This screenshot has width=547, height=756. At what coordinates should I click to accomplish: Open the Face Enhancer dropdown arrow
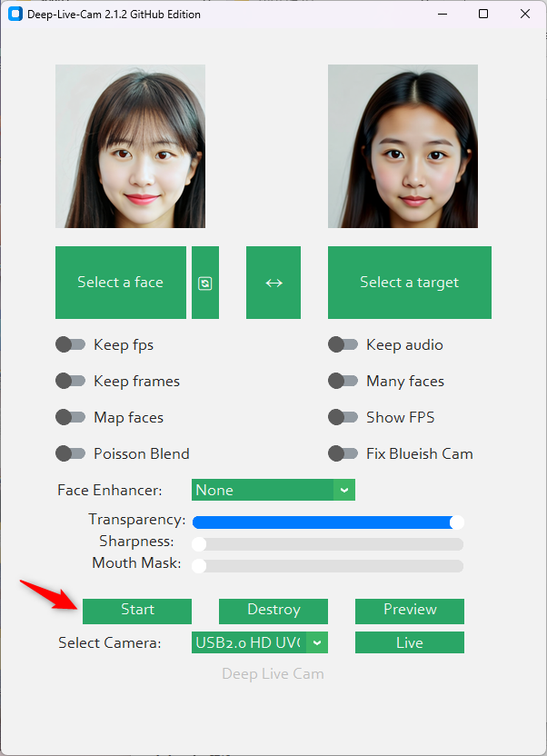[344, 490]
